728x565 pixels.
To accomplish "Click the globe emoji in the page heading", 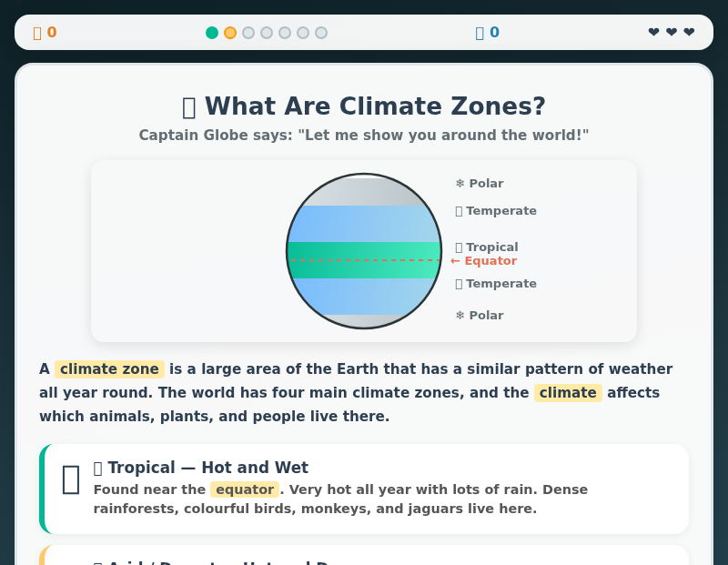I will (188, 106).
